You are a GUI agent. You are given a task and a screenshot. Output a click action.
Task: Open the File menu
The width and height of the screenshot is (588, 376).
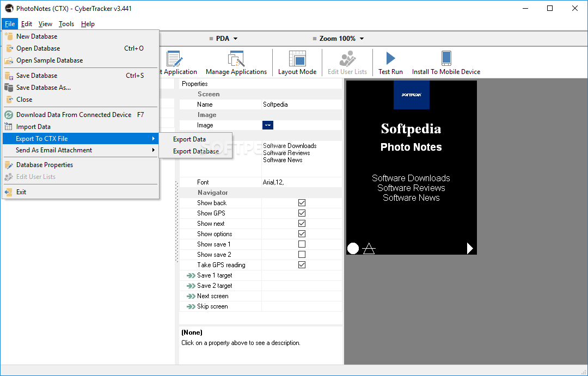(10, 24)
